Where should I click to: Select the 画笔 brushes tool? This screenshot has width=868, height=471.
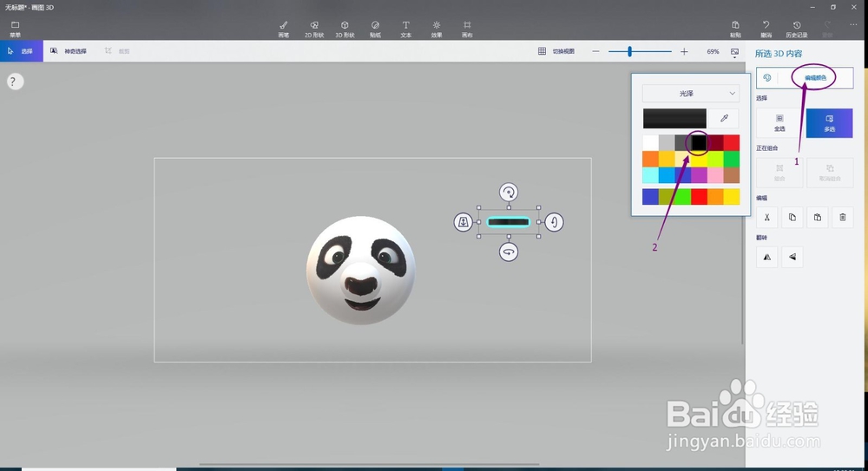284,29
